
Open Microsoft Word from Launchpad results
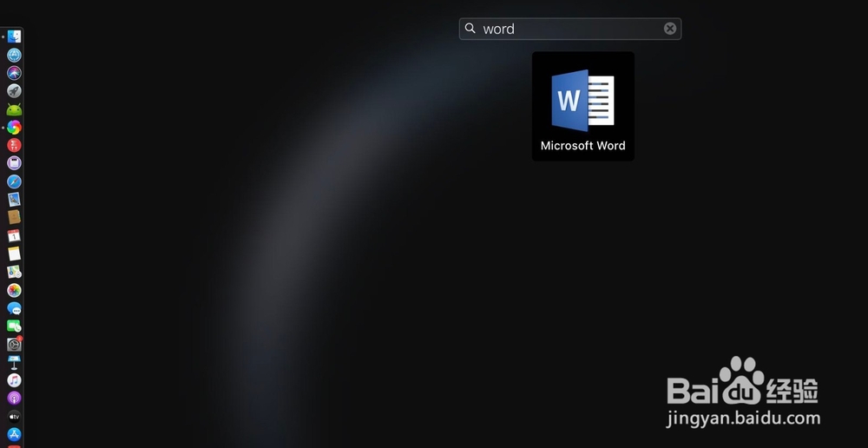(x=583, y=106)
